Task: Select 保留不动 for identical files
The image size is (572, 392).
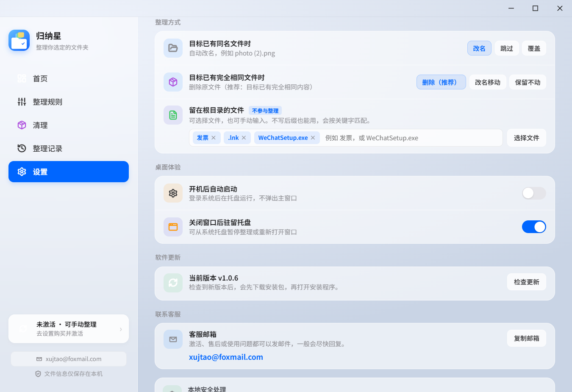Action: [528, 82]
